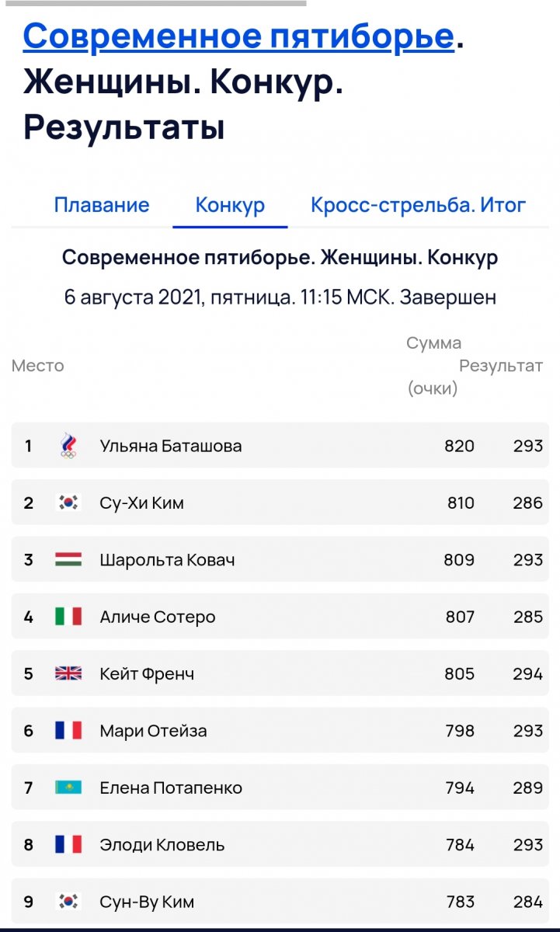Switch to the Плавание tab

[102, 205]
